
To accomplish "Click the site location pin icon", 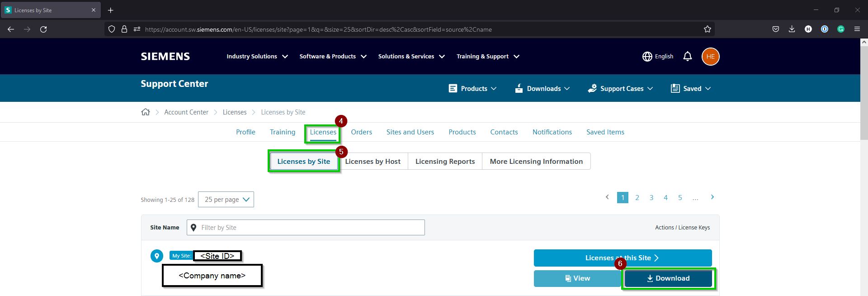I will click(157, 256).
